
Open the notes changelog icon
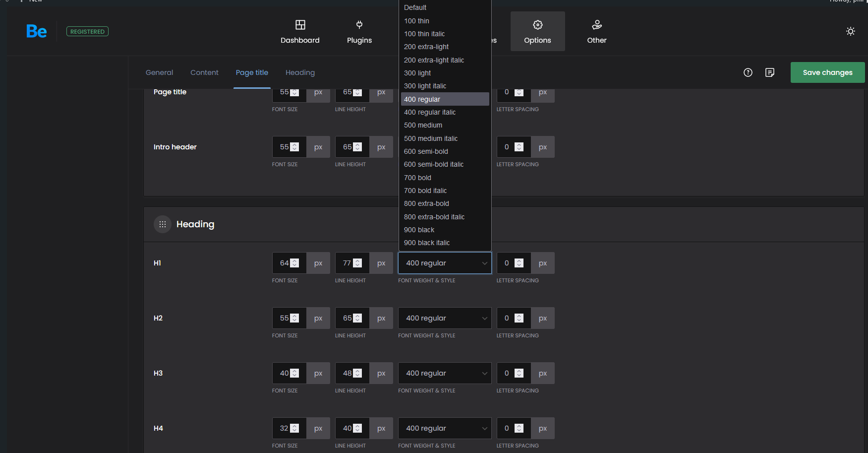pos(770,72)
